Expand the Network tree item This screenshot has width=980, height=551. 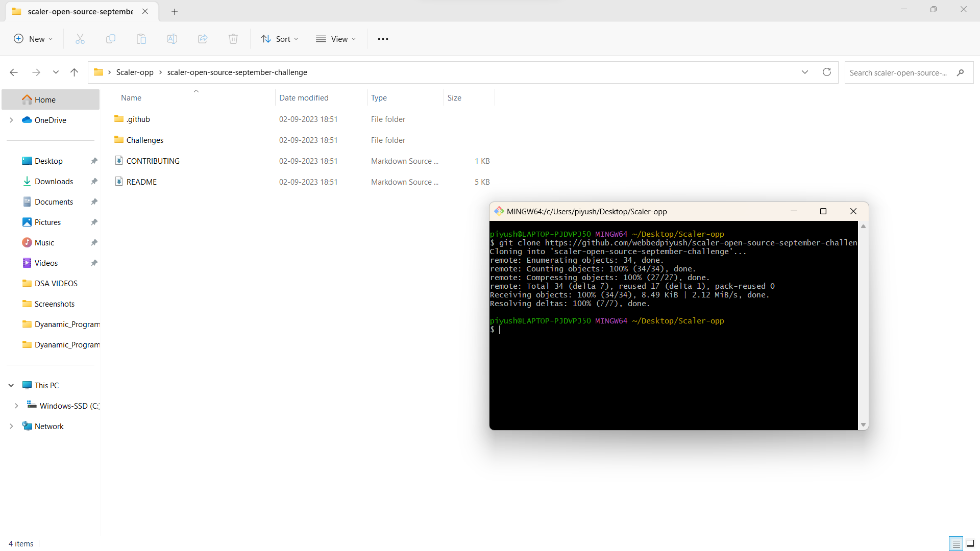pos(11,426)
